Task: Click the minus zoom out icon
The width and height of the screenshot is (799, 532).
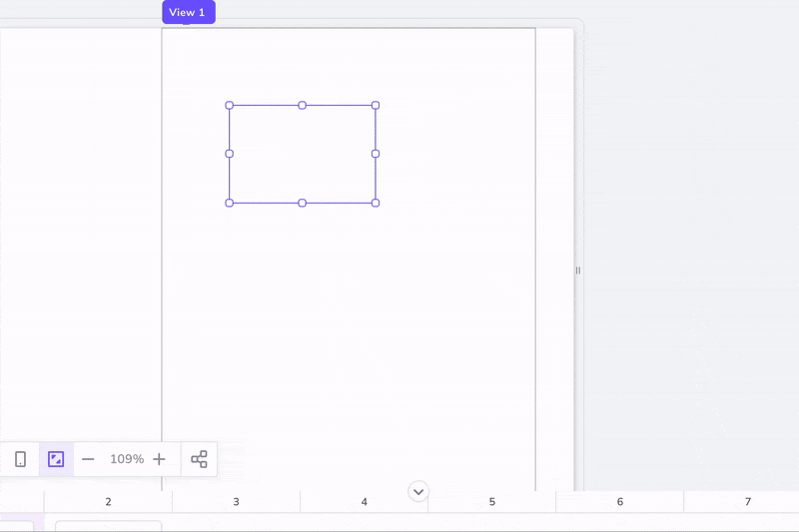Action: tap(88, 459)
